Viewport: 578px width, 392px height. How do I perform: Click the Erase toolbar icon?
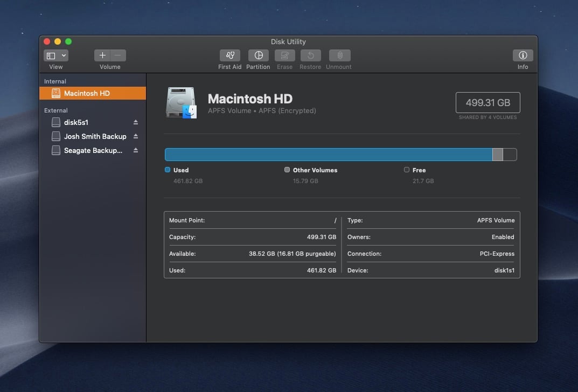tap(284, 55)
